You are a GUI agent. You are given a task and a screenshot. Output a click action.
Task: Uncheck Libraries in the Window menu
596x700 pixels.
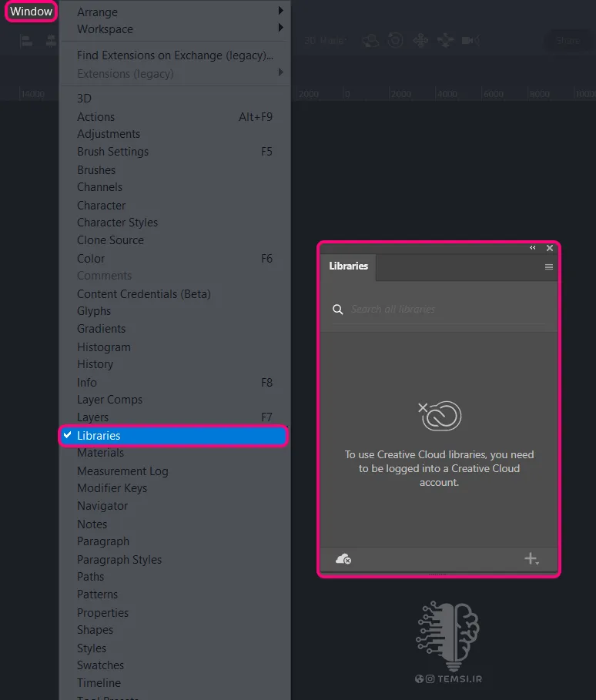coord(173,436)
